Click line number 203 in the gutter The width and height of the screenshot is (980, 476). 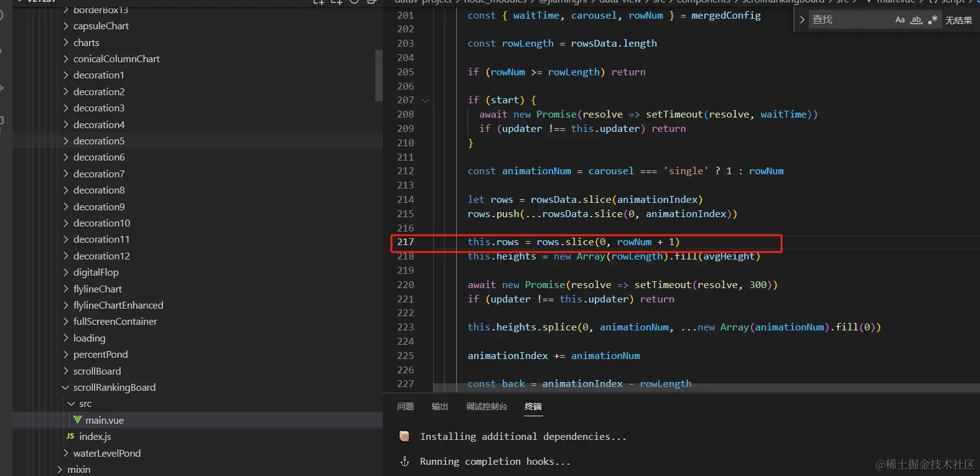pyautogui.click(x=406, y=44)
